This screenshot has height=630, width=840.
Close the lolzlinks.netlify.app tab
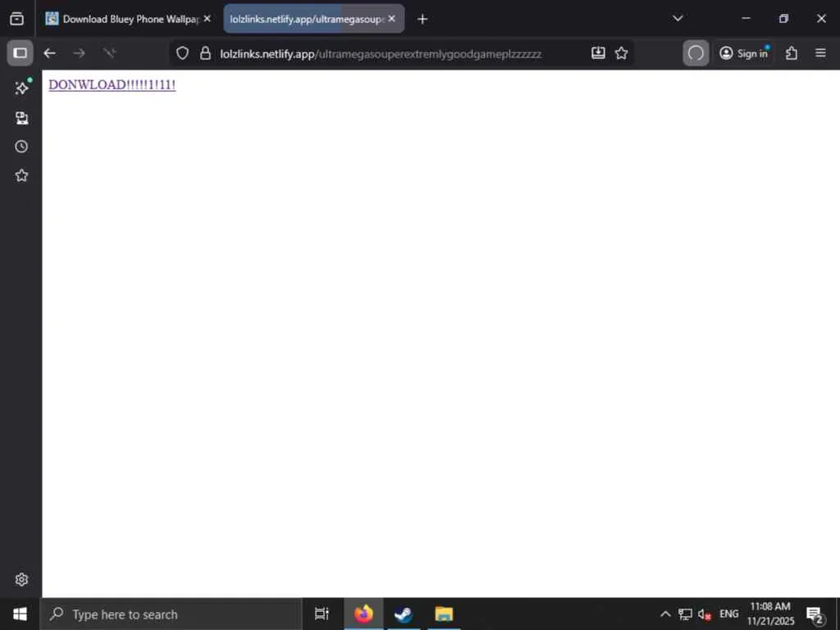point(391,19)
